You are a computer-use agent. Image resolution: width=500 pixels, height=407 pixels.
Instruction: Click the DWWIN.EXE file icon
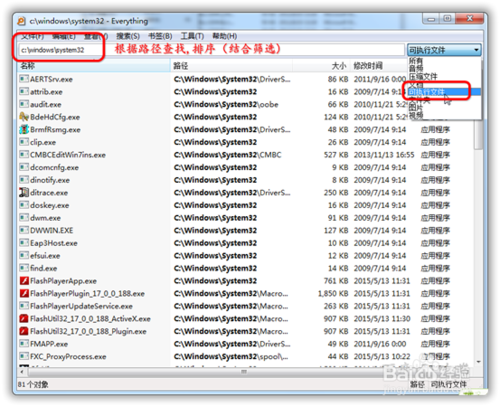pos(24,230)
